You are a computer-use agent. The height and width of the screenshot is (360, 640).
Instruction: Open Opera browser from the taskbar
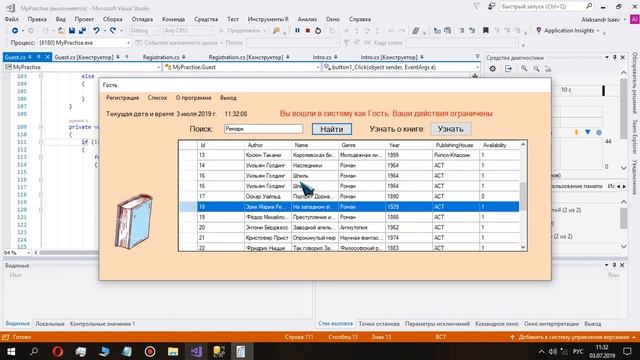58,351
